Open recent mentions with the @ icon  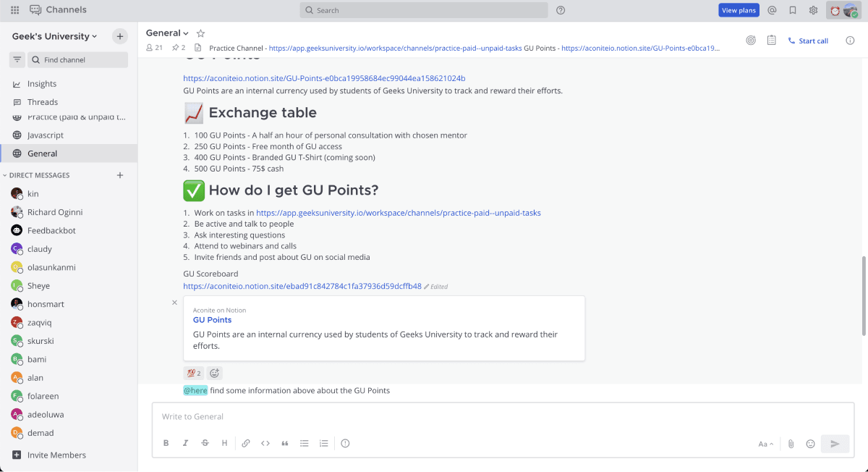click(773, 10)
